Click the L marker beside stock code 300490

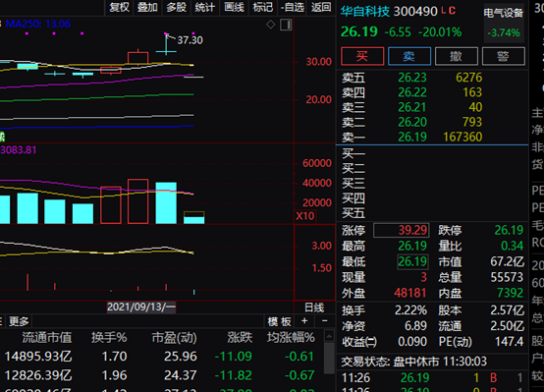click(x=443, y=11)
